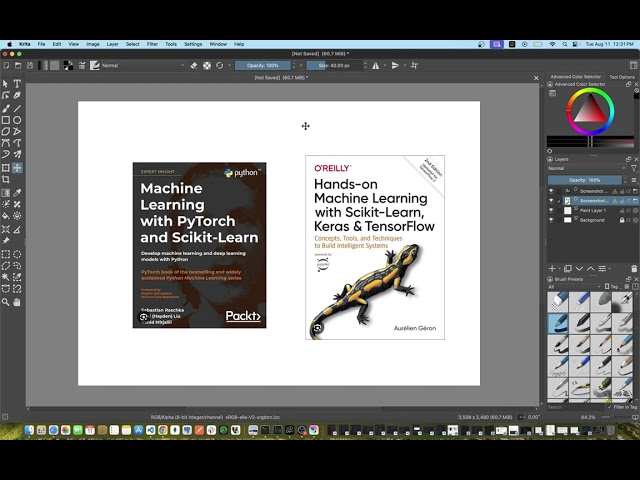Open the layer thumbnail size menu
This screenshot has width=640, height=480.
tap(634, 180)
